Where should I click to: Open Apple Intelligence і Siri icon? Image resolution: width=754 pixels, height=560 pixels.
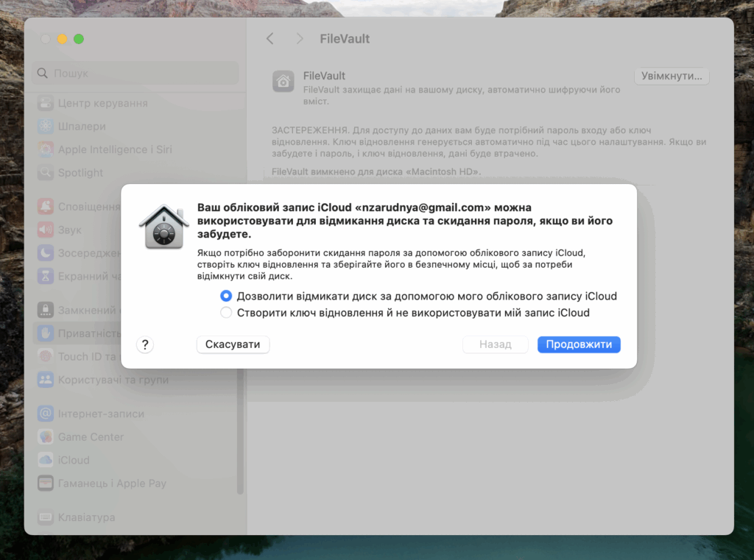[46, 149]
